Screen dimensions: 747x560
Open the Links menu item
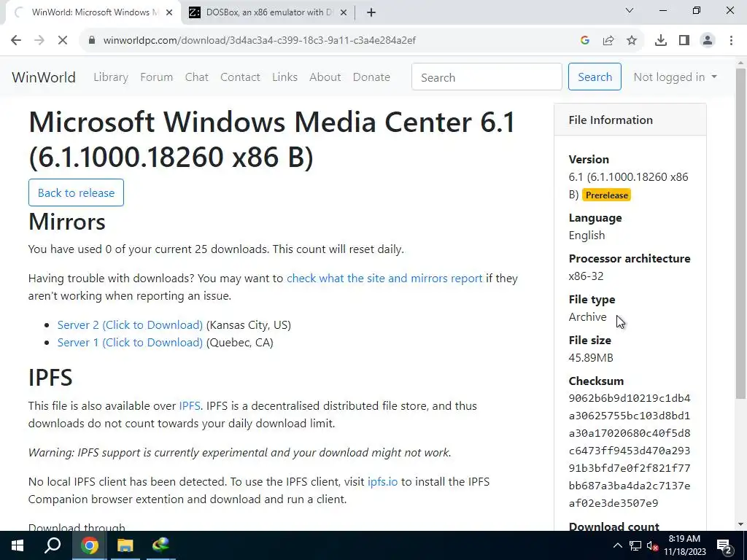pyautogui.click(x=285, y=77)
